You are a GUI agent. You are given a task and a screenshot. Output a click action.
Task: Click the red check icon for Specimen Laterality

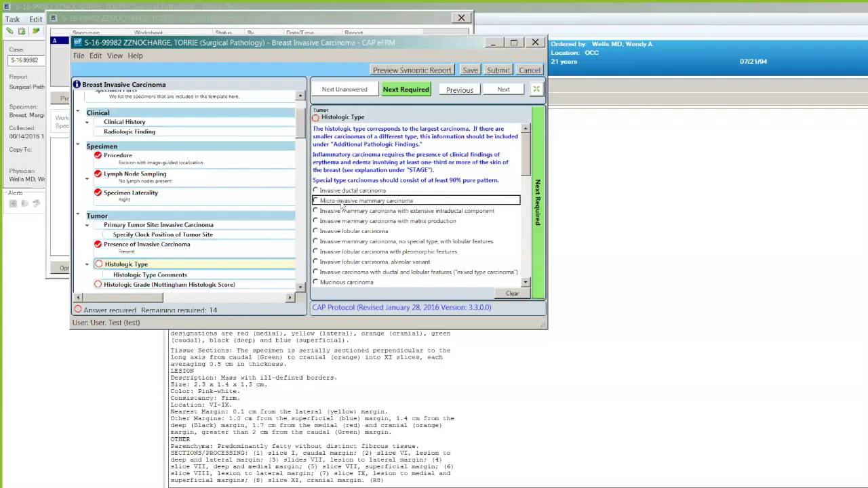click(x=98, y=192)
